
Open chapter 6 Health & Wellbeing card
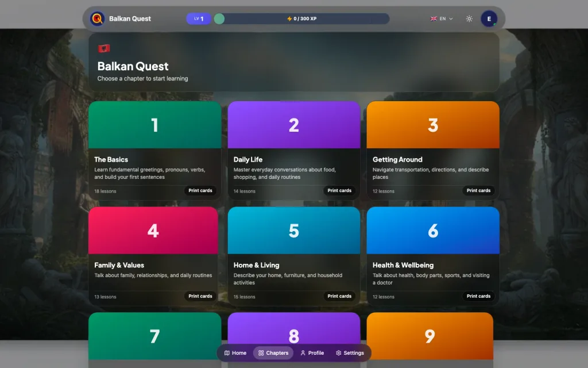coord(433,256)
